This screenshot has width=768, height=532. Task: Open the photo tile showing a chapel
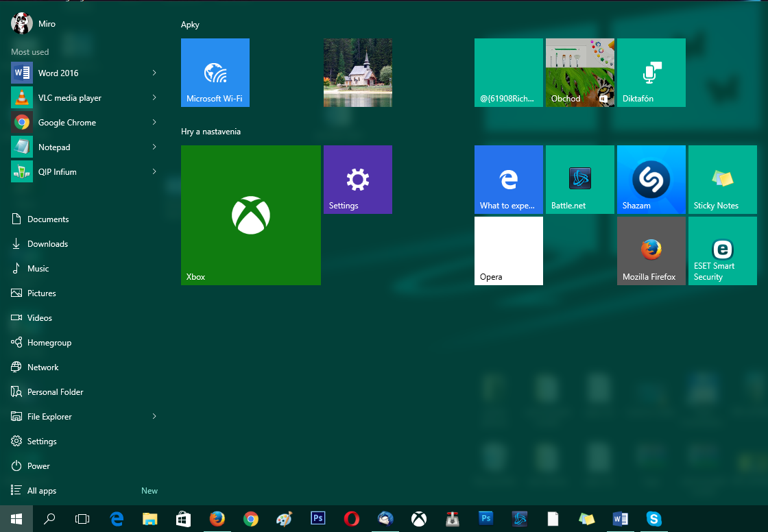[357, 73]
